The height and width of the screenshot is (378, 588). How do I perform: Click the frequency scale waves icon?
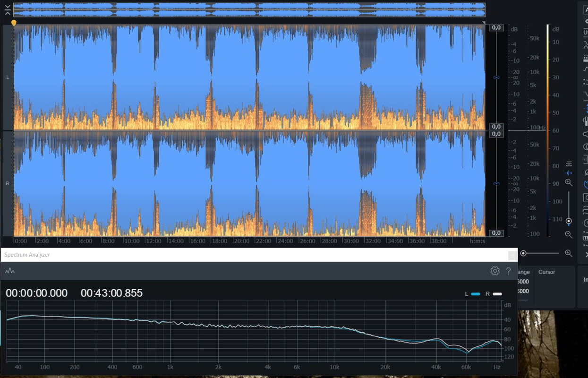569,164
